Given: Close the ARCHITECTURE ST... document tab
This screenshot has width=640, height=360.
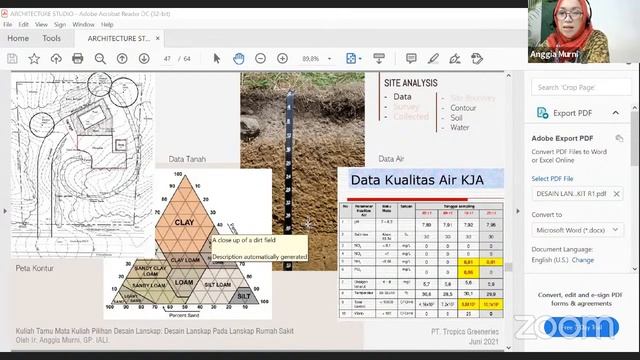Looking at the screenshot, I should [158, 38].
